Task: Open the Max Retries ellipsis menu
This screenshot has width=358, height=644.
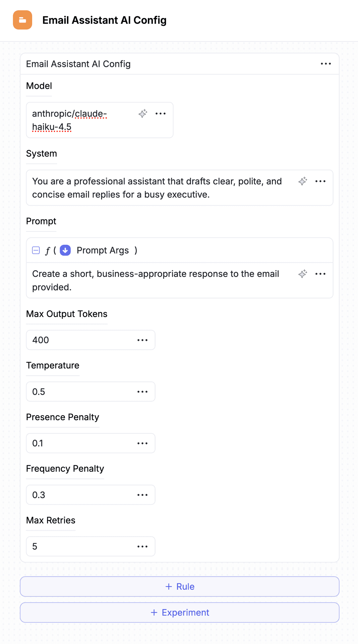Action: coord(142,546)
